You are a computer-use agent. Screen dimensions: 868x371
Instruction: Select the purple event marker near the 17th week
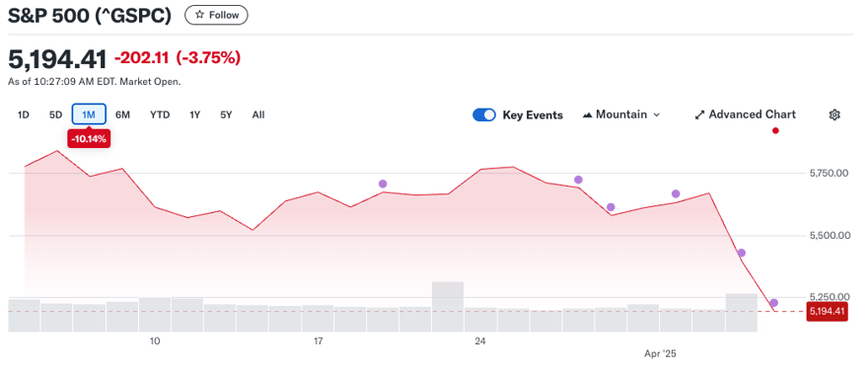click(x=383, y=184)
